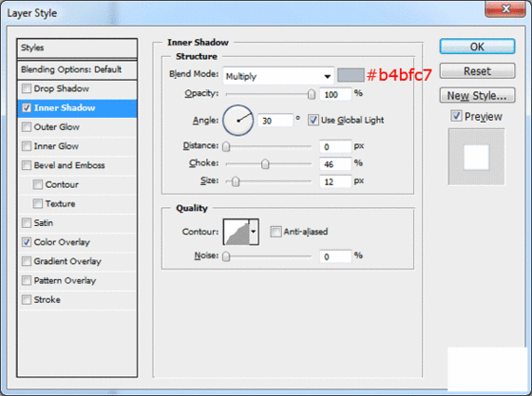Click the inner shadow color swatch

pos(351,75)
